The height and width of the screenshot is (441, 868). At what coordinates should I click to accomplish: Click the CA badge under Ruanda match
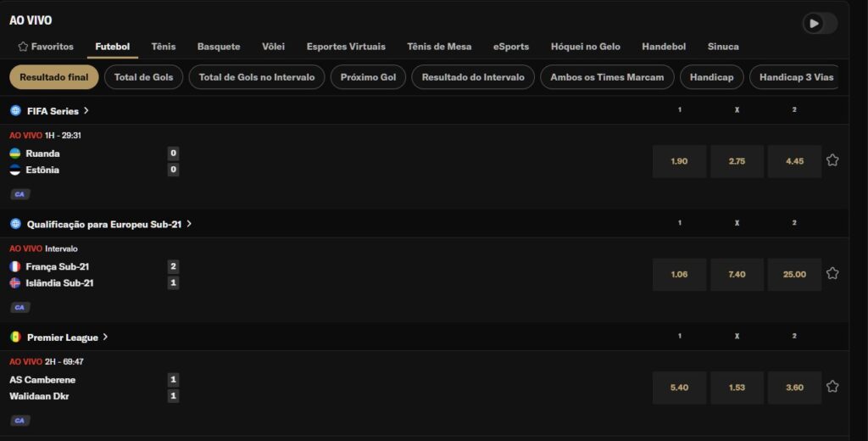click(20, 194)
